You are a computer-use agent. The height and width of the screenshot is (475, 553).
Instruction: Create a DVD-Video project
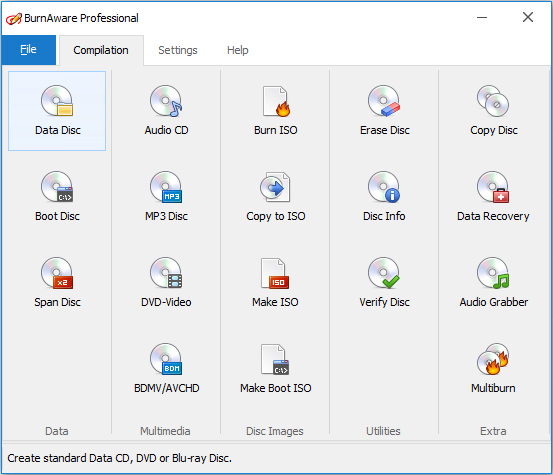[x=166, y=283]
